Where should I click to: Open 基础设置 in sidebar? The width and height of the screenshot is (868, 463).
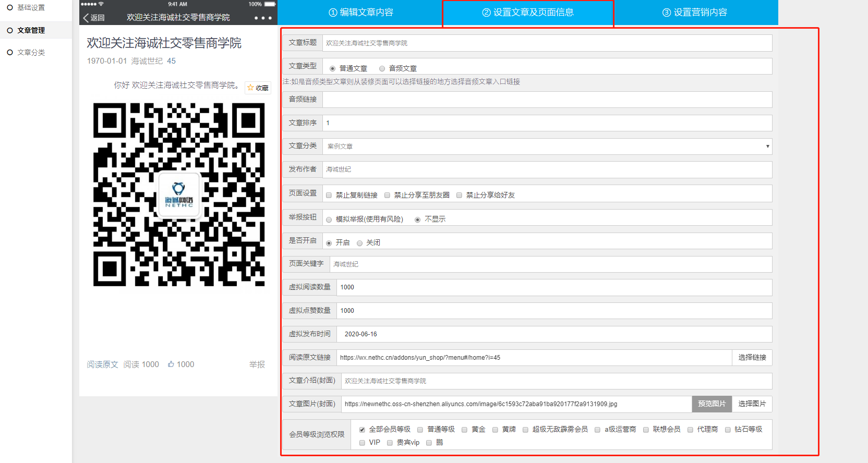tap(31, 8)
